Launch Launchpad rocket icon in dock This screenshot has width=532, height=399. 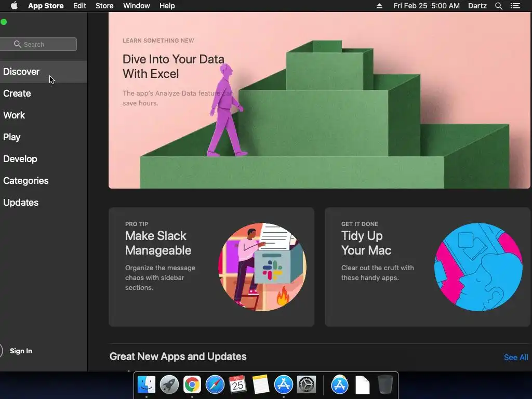coord(169,385)
